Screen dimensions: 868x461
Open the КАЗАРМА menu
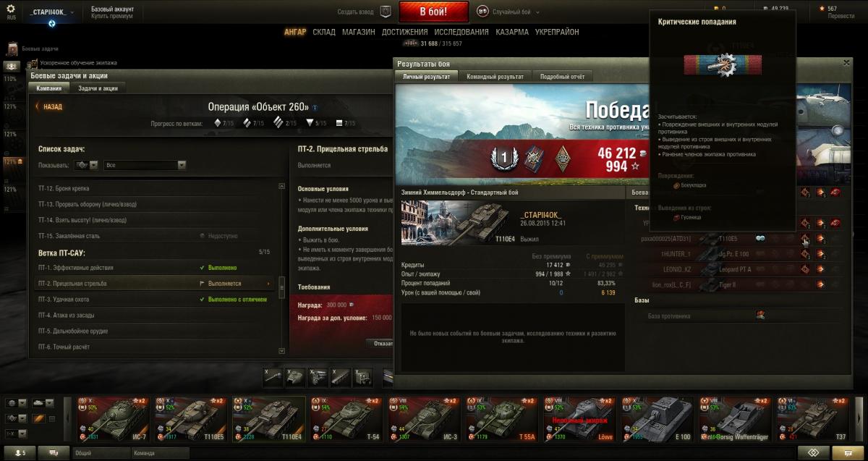click(x=512, y=32)
